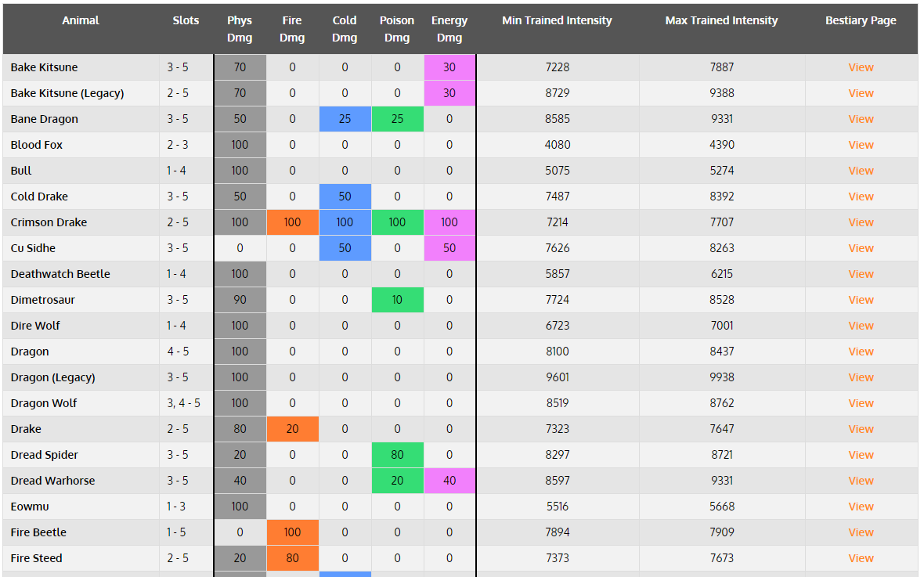Image resolution: width=924 pixels, height=577 pixels.
Task: Click the Phys Dmg column header
Action: click(240, 29)
